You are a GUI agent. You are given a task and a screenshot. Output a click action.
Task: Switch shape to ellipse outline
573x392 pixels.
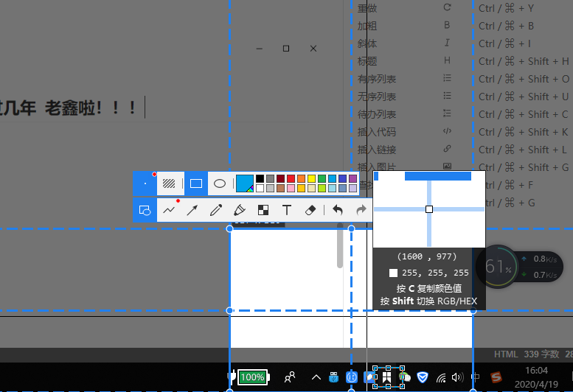click(x=220, y=183)
